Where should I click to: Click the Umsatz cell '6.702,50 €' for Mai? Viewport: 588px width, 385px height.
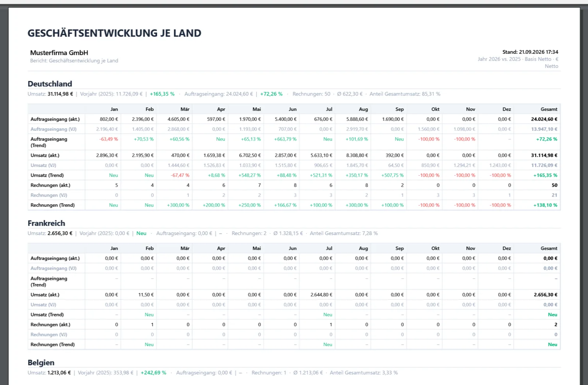tap(250, 155)
